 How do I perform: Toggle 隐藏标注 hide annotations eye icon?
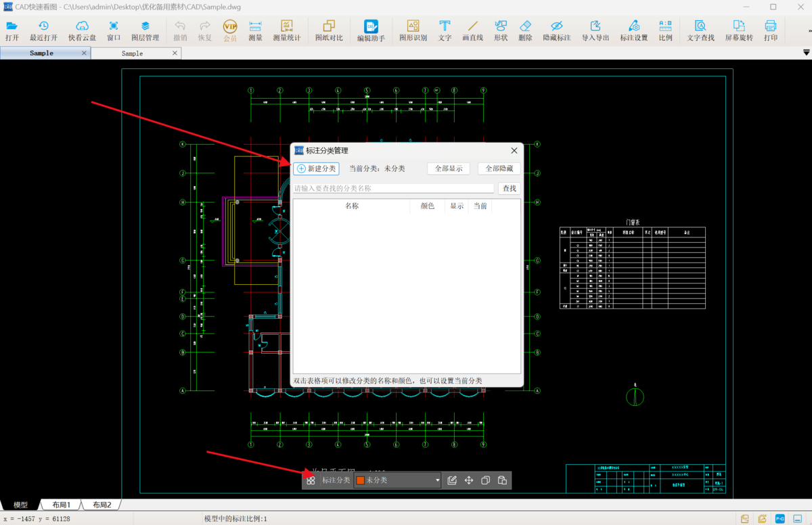[x=556, y=30]
